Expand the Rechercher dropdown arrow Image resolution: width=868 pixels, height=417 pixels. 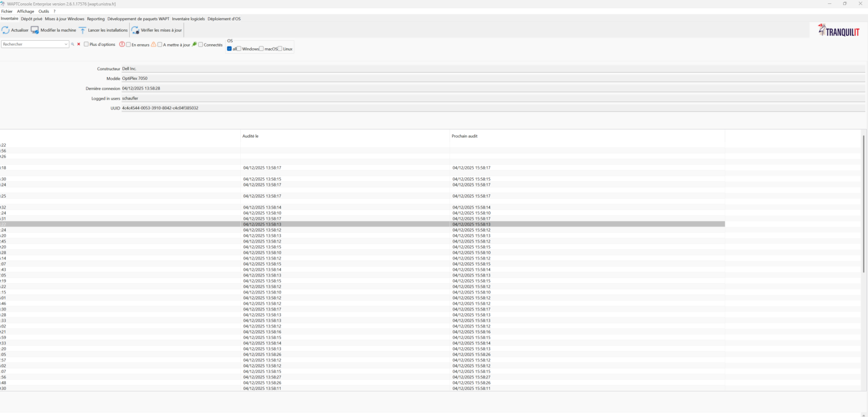(66, 44)
